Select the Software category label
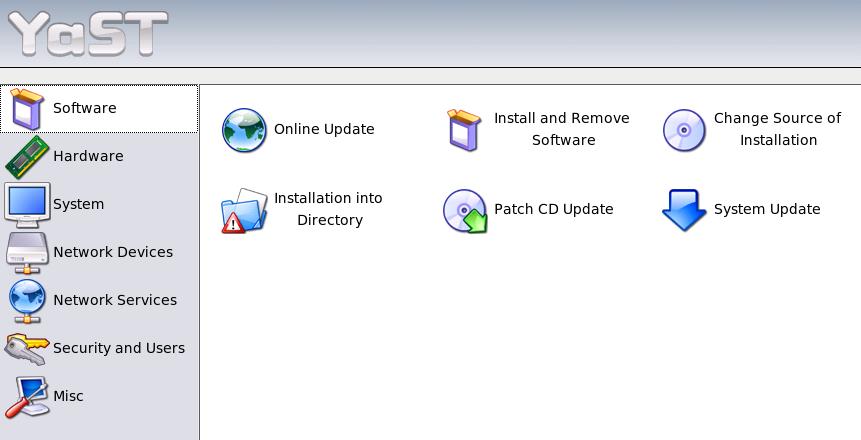The image size is (861, 440). [x=85, y=108]
